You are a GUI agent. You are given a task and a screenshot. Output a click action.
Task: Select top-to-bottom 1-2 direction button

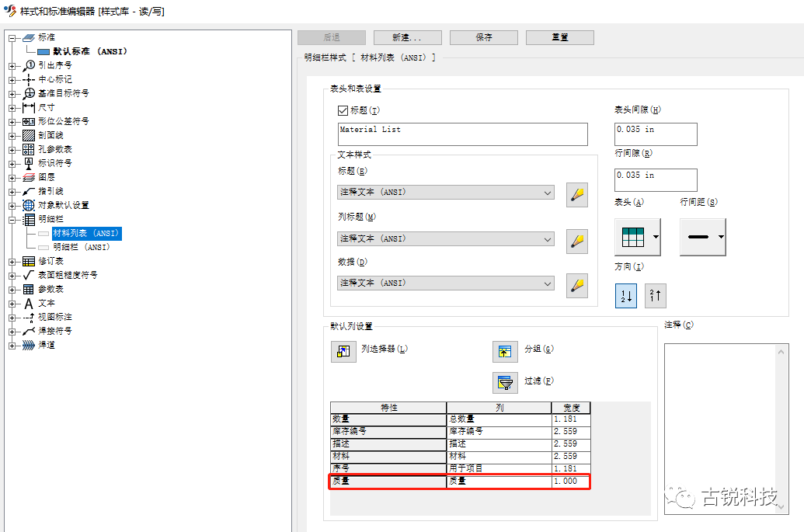(x=626, y=296)
